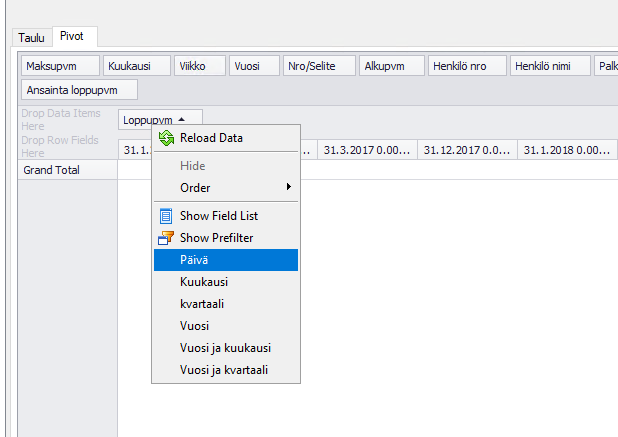Choose Vuosi ja kuukausi grouping
The height and width of the screenshot is (437, 618).
[x=226, y=348]
